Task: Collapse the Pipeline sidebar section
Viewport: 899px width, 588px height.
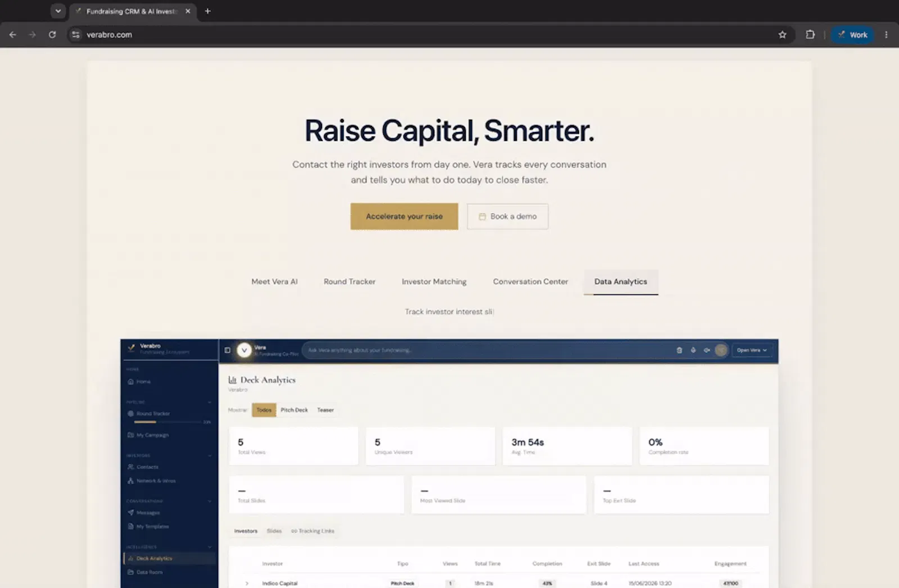Action: tap(210, 402)
